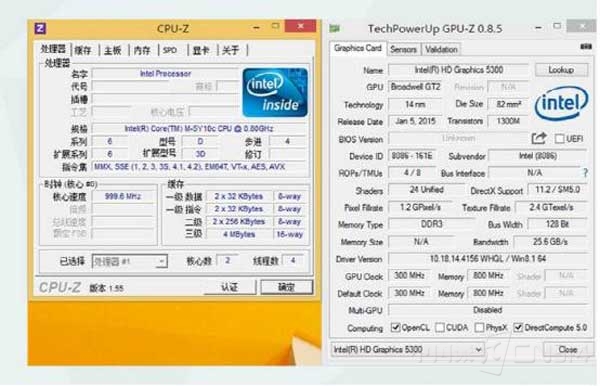Screen dimensions: 600x386
Task: Click the 认证 button in CPU-Z
Action: pos(230,287)
